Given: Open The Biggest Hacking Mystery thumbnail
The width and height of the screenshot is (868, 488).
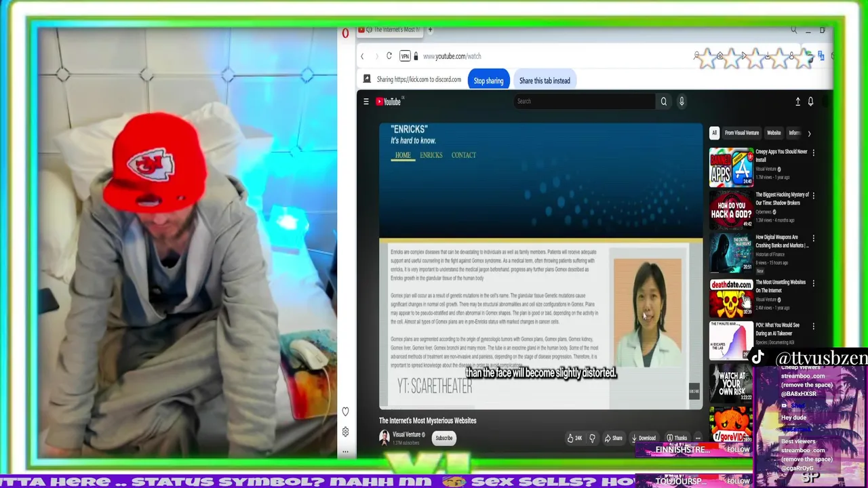Looking at the screenshot, I should [x=731, y=210].
